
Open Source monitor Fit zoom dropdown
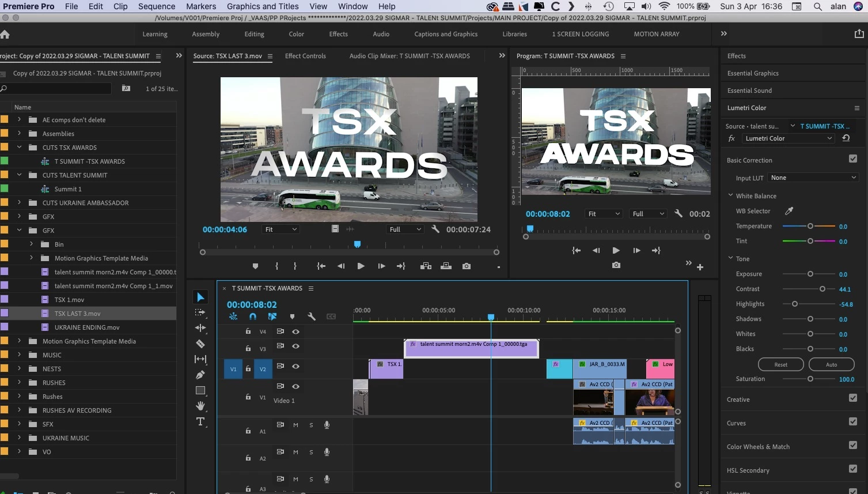click(281, 229)
